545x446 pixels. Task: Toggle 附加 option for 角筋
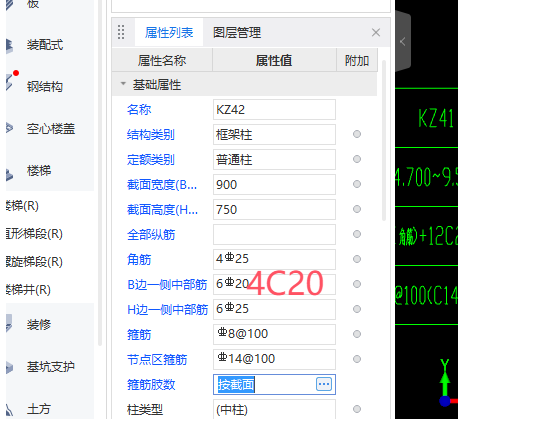(357, 259)
